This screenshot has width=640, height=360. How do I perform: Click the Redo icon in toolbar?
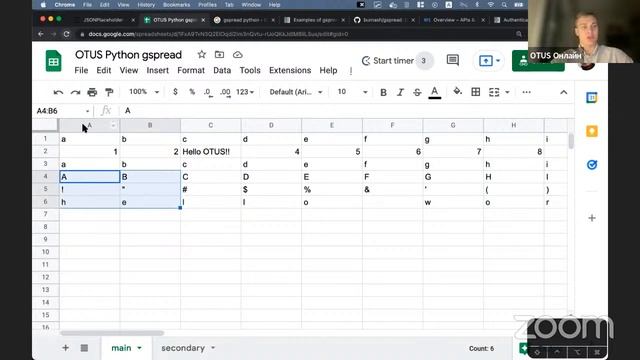point(75,92)
